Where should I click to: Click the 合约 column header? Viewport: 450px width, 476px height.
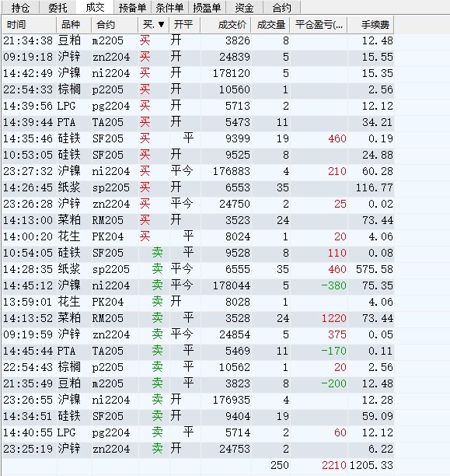pyautogui.click(x=115, y=25)
